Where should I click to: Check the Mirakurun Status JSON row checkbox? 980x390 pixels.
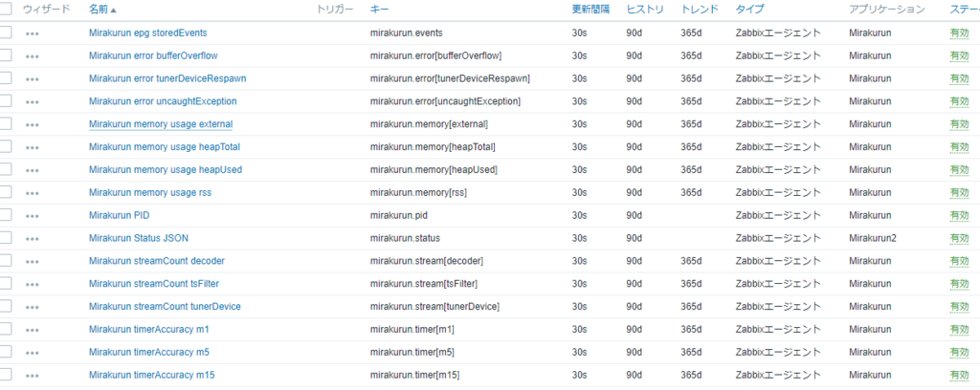tap(6, 238)
